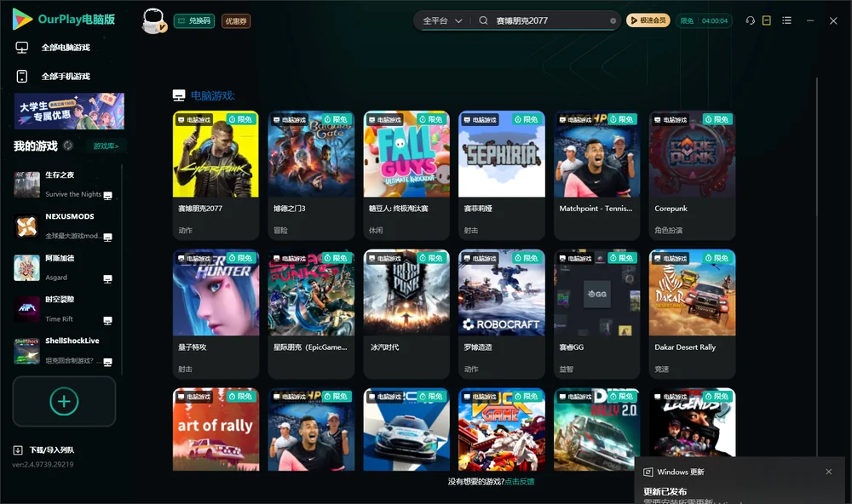Clear the search box text
The height and width of the screenshot is (504, 852).
(613, 20)
